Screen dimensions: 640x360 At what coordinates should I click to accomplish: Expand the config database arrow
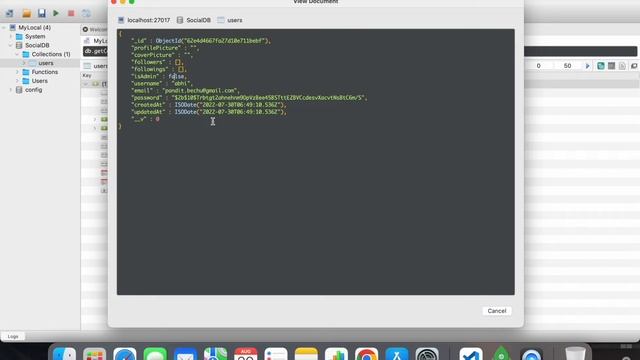[11, 90]
